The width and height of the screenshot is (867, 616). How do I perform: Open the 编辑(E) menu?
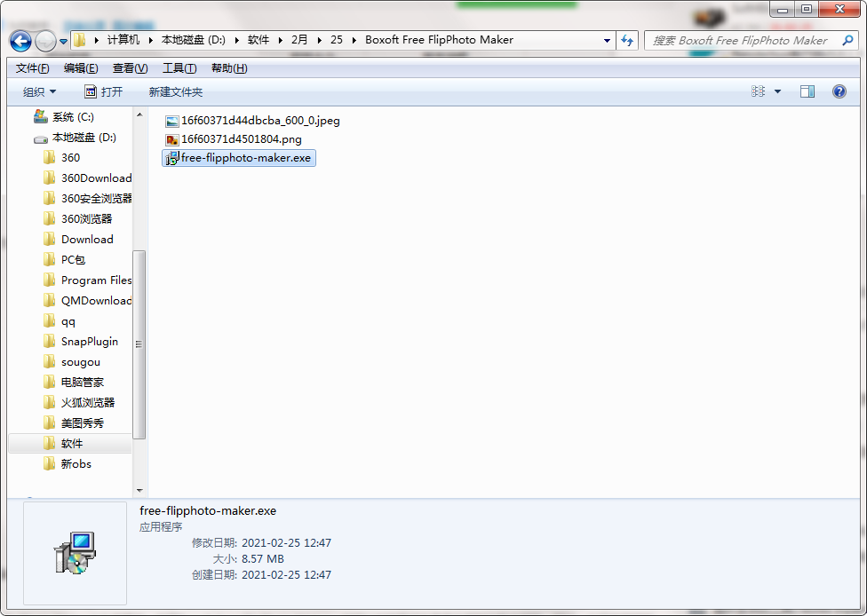click(x=81, y=68)
